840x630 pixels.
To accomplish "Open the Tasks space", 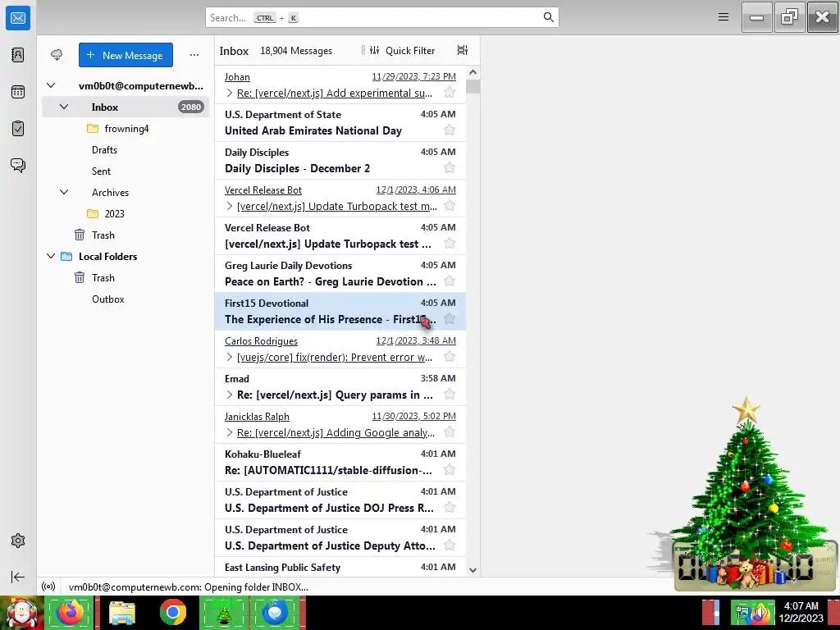I will coord(18,129).
